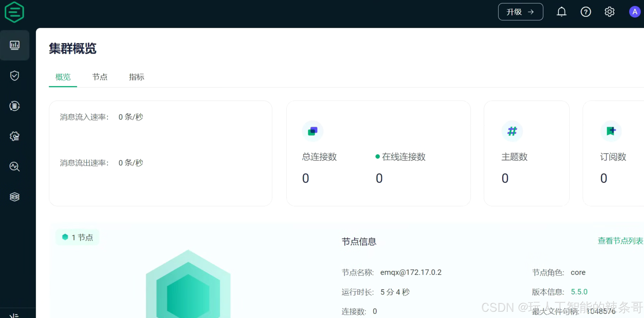Screen dimensions: 644x318
Task: Open the management gear sidebar icon
Action: 14,136
